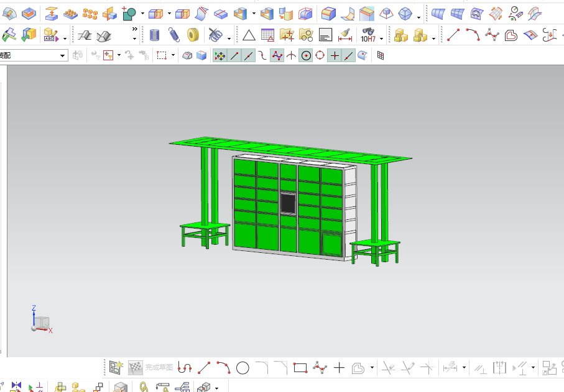Click the crossed-out spring delete icon
This screenshot has width=564, height=392.
[215, 35]
